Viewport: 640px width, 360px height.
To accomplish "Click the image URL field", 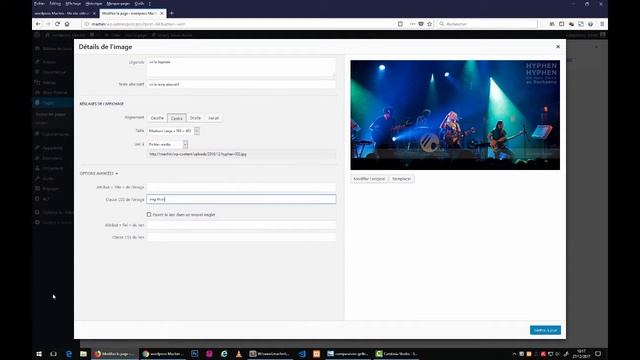I will click(x=241, y=154).
